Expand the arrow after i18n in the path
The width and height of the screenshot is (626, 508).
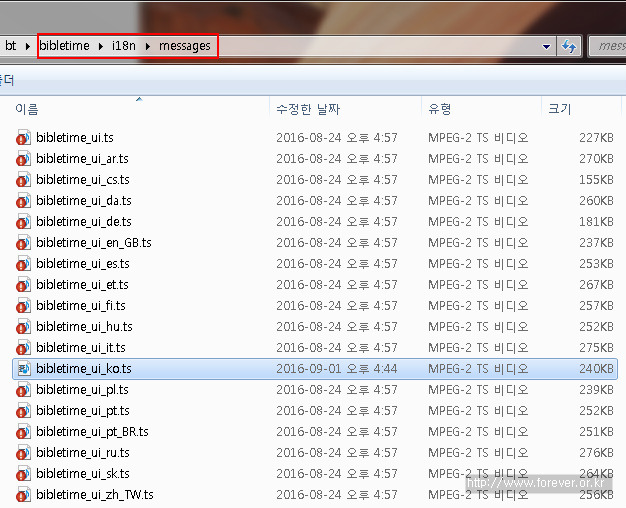(x=148, y=46)
